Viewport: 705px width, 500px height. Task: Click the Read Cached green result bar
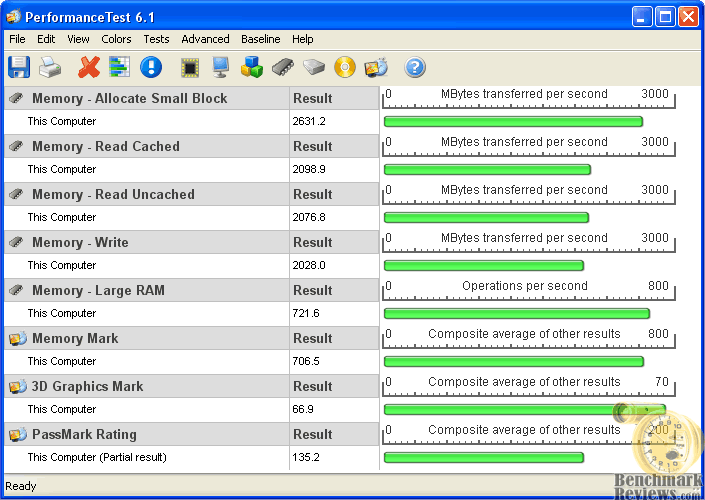[x=487, y=170]
